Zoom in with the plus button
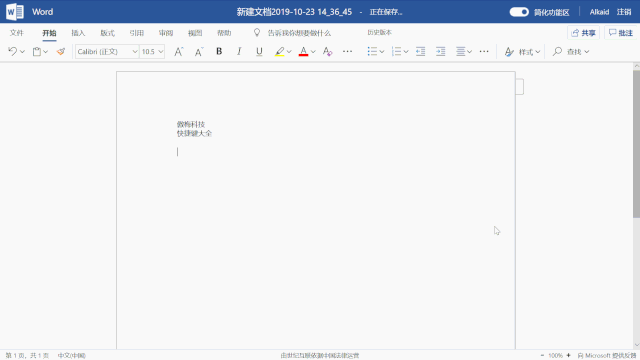This screenshot has width=640, height=360. point(568,356)
